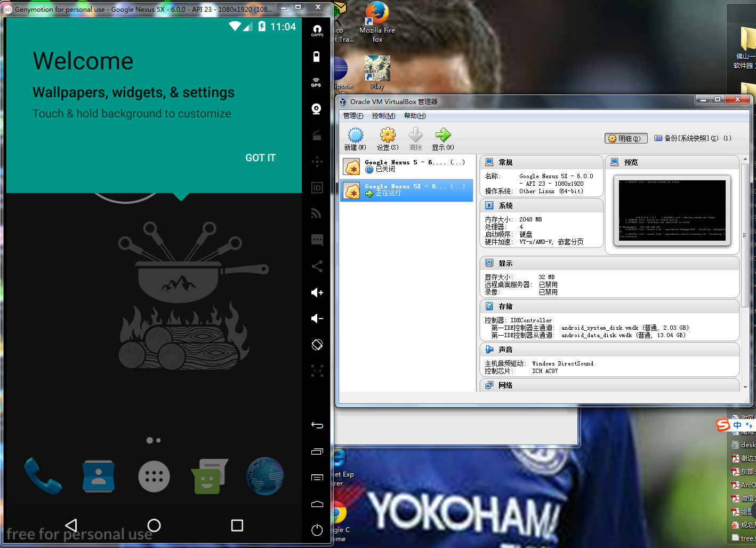Click VirtualBox 显示 (Show) toolbar button
756x548 pixels.
pos(443,139)
